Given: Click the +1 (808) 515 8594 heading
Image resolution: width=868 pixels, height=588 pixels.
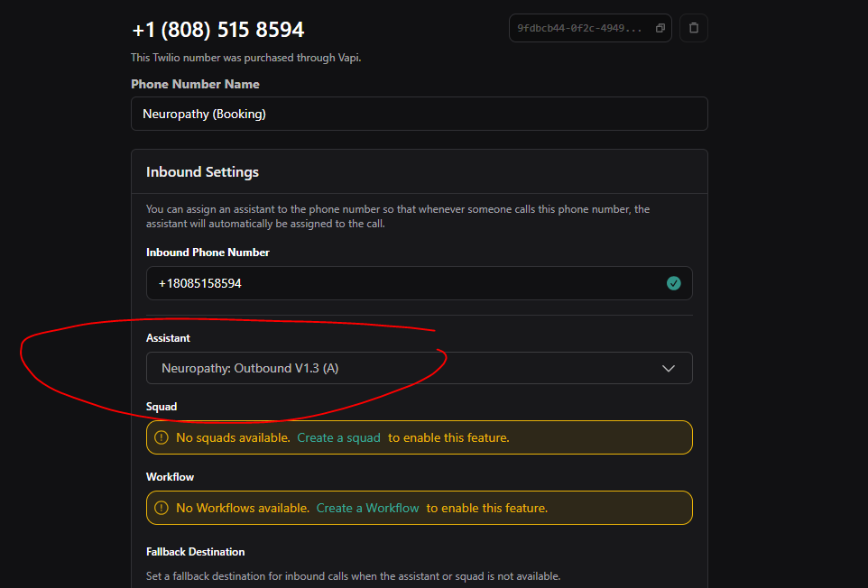Looking at the screenshot, I should [x=217, y=30].
